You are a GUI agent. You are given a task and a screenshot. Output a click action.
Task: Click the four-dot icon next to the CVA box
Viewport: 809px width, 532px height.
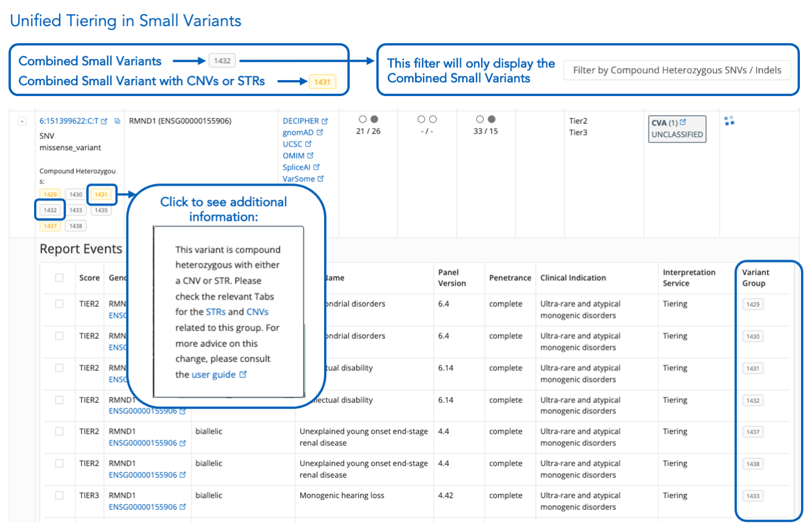click(x=730, y=121)
